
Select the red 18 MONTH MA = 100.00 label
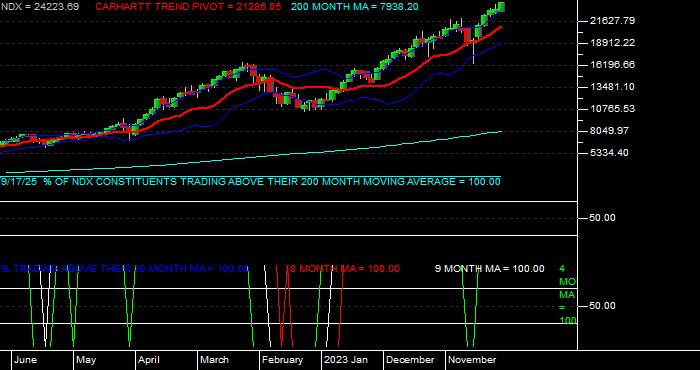(342, 269)
